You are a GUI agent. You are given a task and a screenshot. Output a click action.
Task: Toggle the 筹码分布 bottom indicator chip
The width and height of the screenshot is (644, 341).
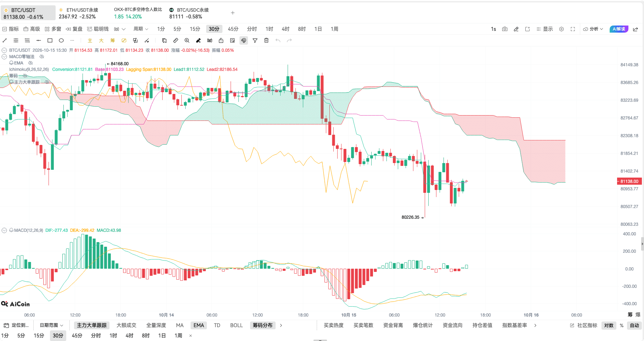263,325
